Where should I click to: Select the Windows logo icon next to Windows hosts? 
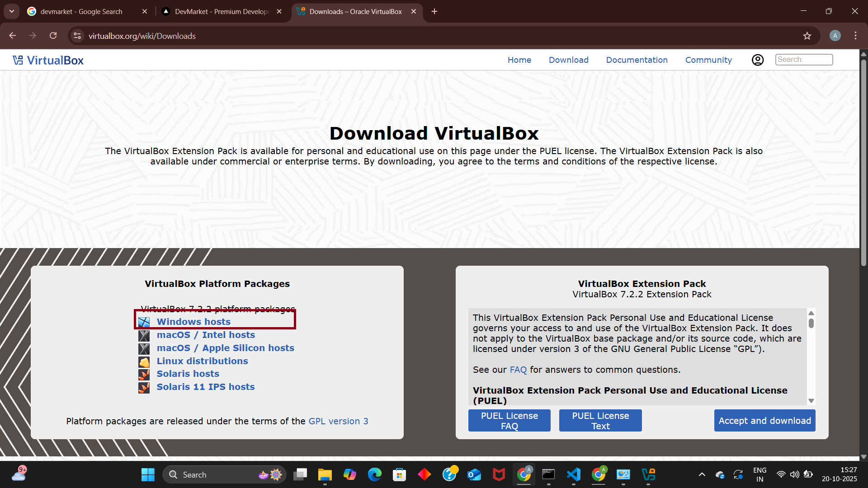pos(144,322)
